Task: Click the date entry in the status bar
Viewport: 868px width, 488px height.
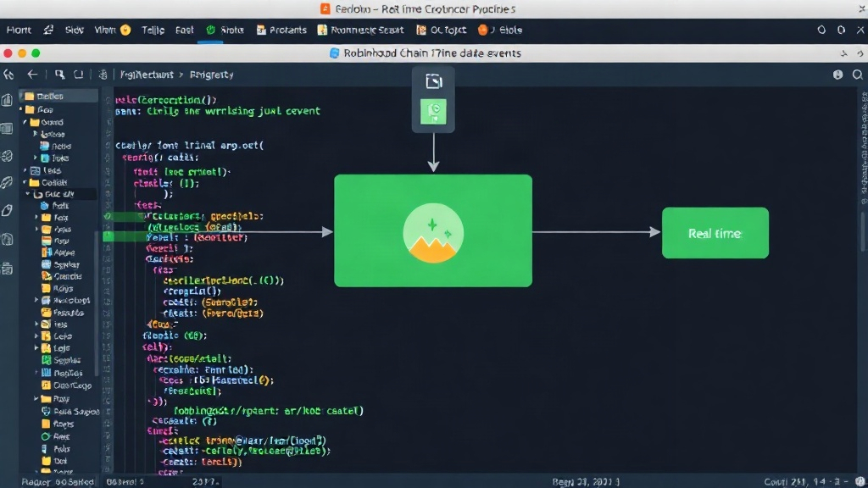Action: point(586,482)
